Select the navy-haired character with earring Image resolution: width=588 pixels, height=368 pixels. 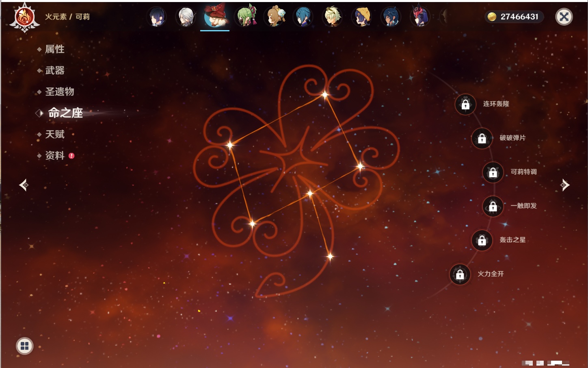pyautogui.click(x=391, y=17)
